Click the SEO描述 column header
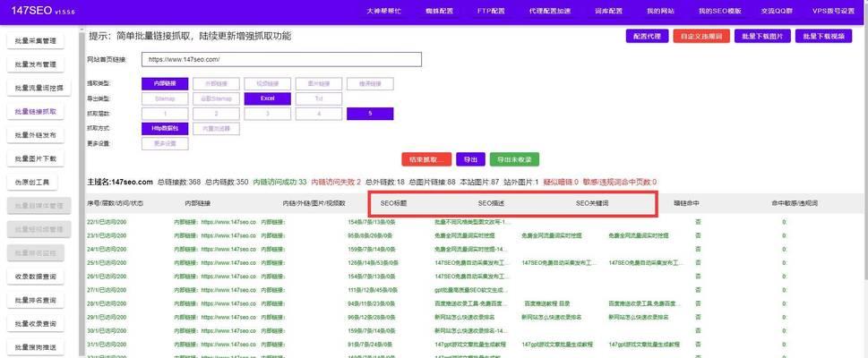Image resolution: width=868 pixels, height=358 pixels. point(491,204)
